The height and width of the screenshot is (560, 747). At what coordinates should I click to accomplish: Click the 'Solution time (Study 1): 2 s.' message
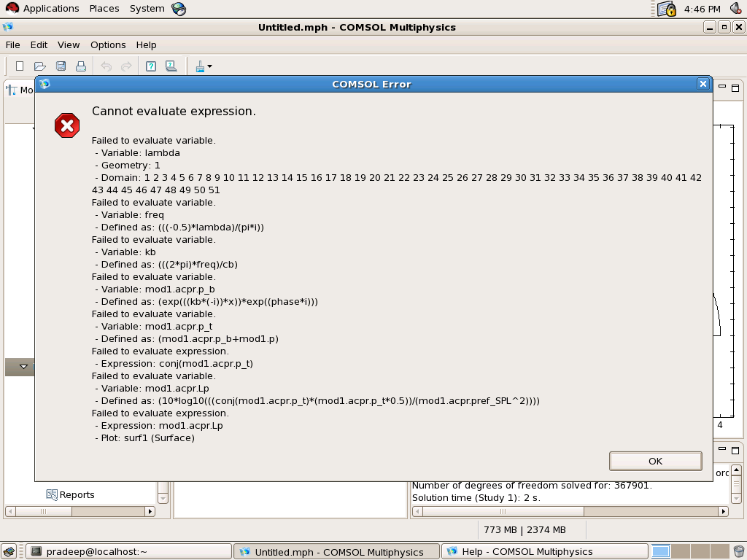pyautogui.click(x=476, y=497)
